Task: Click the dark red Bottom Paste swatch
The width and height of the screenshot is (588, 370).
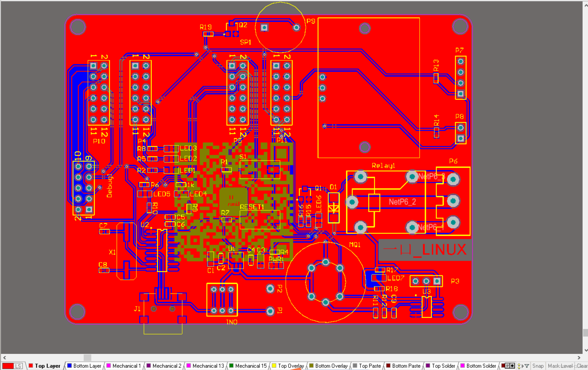Action: click(x=388, y=366)
